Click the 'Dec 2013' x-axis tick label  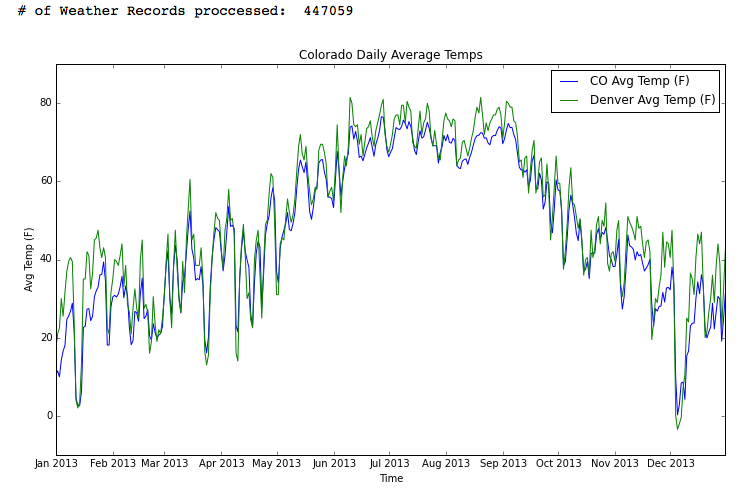point(671,463)
